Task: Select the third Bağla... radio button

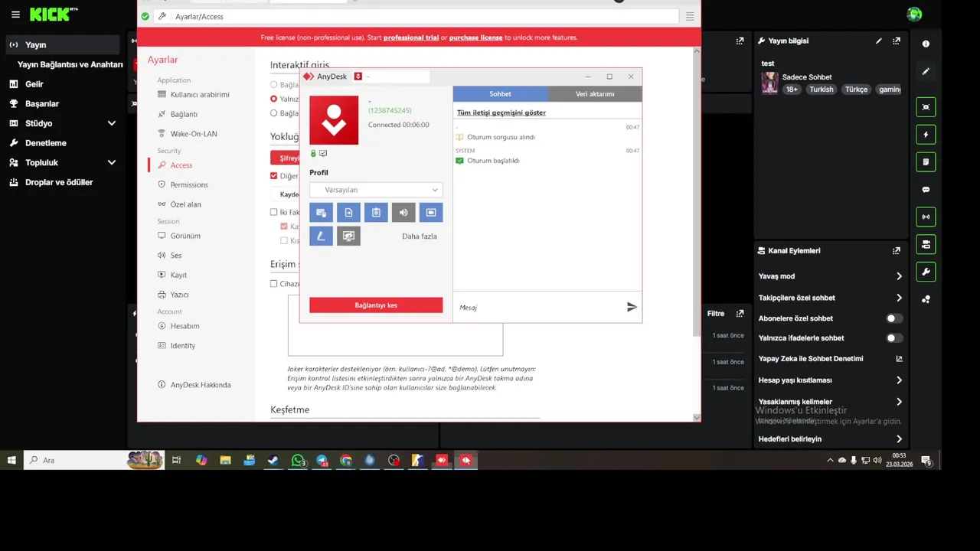Action: pos(273,113)
